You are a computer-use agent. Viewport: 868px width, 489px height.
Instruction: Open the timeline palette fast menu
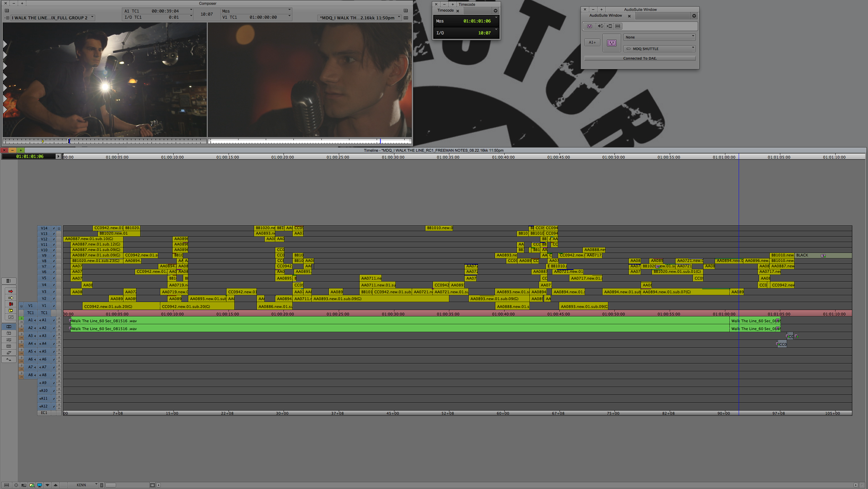point(9,281)
